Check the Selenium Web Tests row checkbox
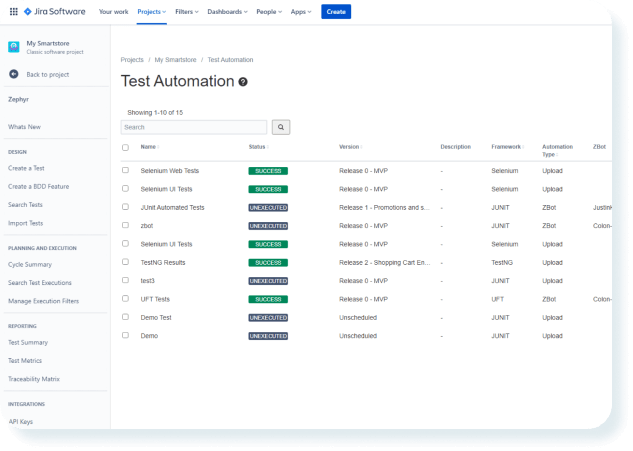633x451 pixels. coord(125,170)
